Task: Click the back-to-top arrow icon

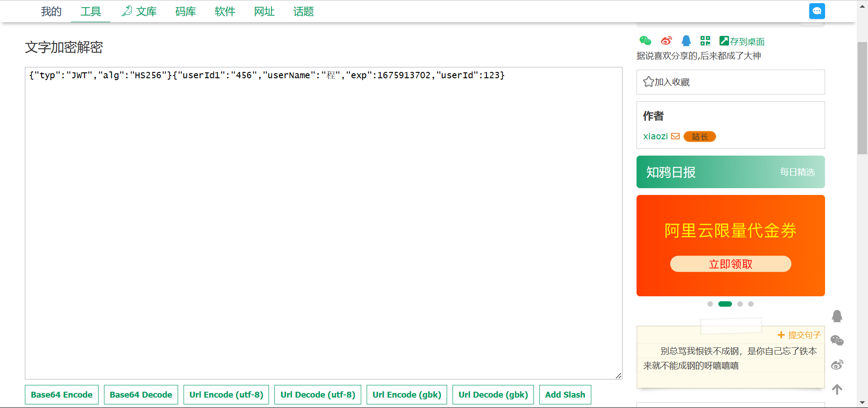Action: 837,389
